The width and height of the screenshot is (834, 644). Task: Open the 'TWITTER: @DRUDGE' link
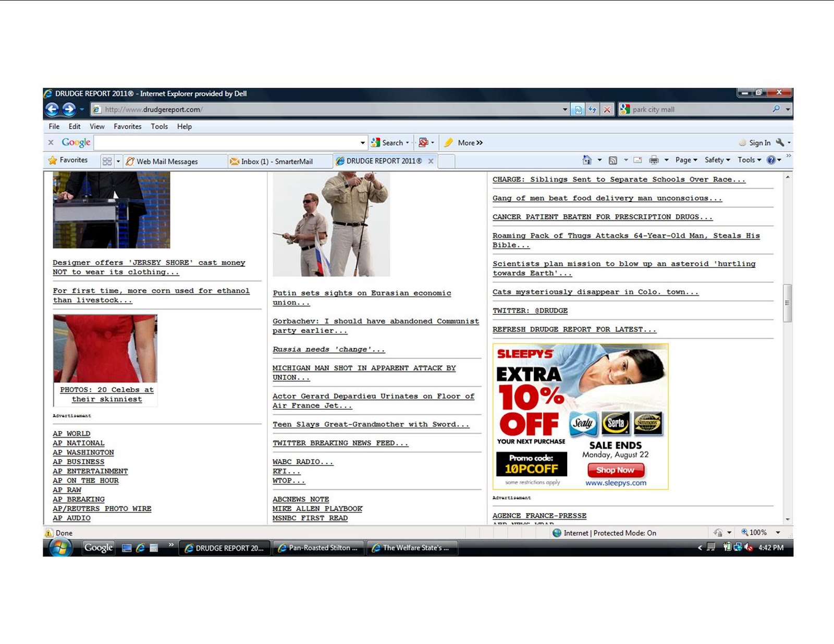[530, 311]
